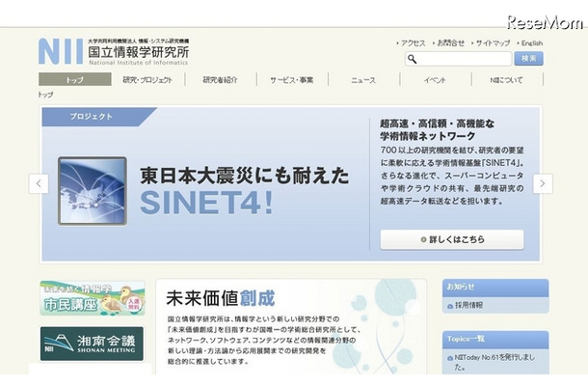Open the 市民講座 banner
Screen dimensions: 588x386
(x=93, y=298)
